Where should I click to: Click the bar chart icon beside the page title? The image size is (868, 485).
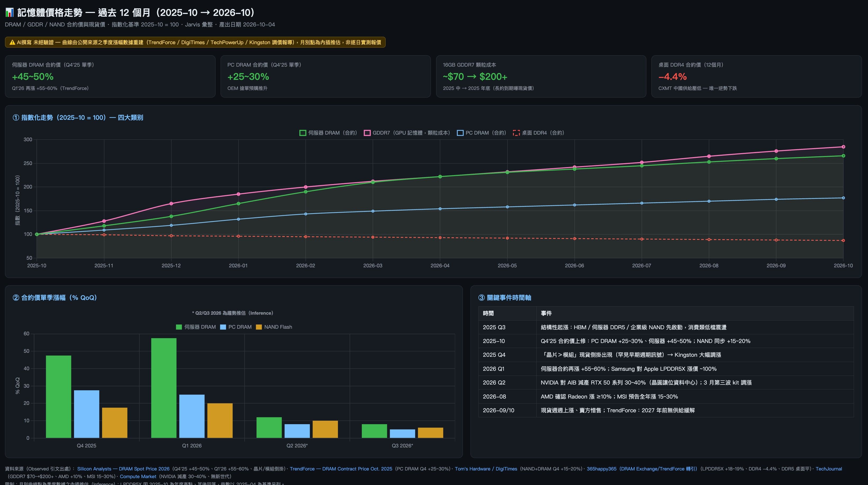click(x=10, y=13)
